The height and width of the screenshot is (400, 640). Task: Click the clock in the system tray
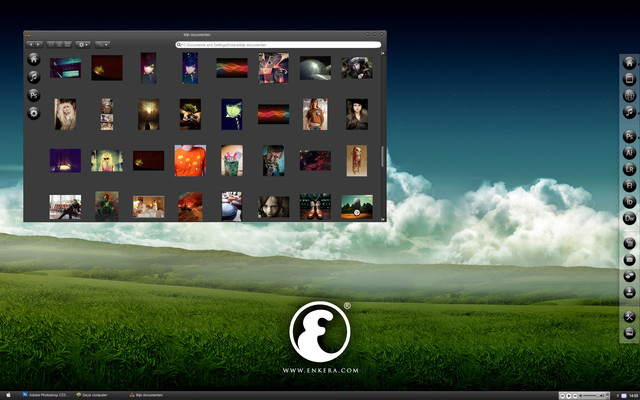(x=633, y=396)
